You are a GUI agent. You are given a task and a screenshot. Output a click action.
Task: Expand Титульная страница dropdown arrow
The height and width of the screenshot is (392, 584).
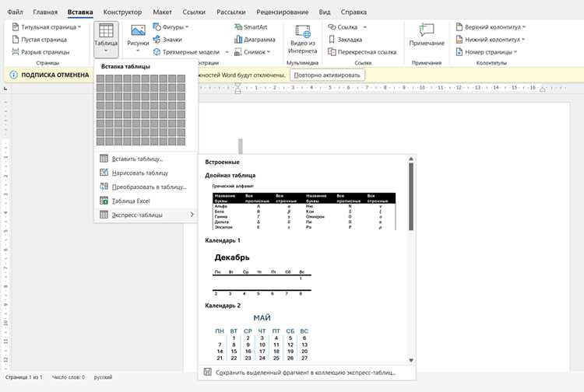(x=79, y=26)
